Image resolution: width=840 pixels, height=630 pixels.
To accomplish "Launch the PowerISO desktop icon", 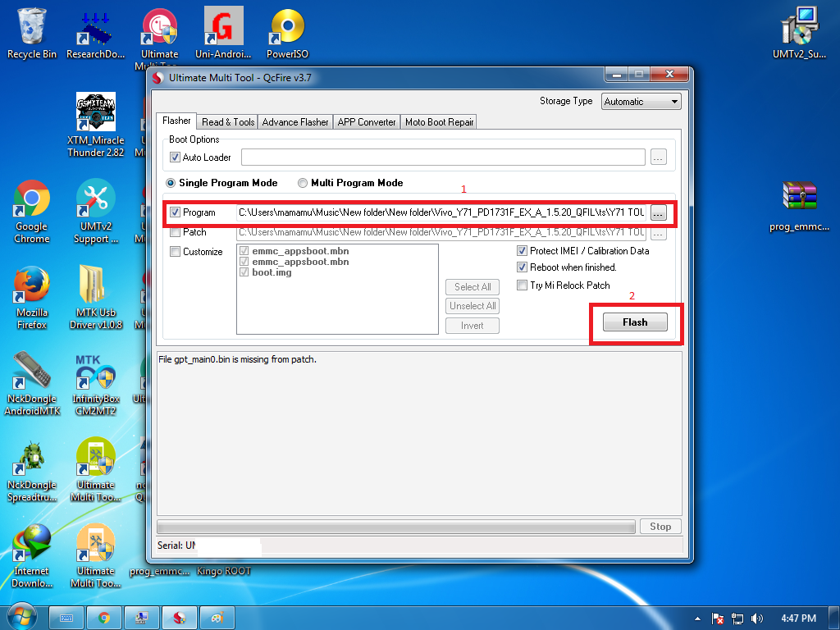I will pos(287,33).
